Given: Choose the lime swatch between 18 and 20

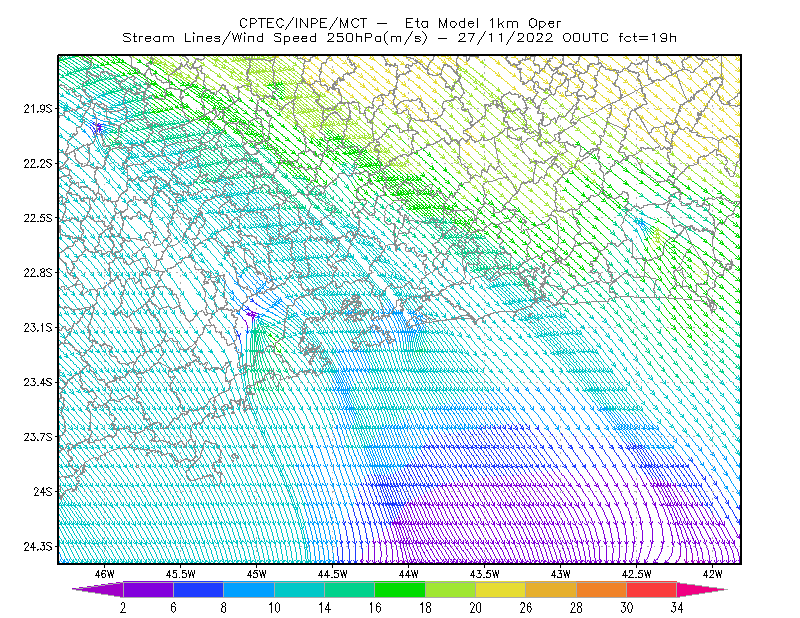Looking at the screenshot, I should click(450, 590).
